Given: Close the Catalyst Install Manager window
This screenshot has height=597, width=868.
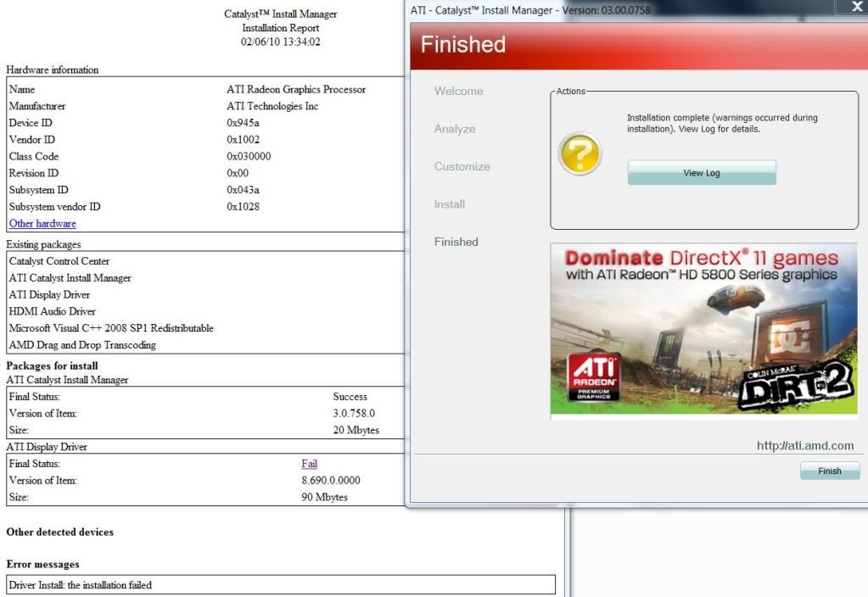Looking at the screenshot, I should pyautogui.click(x=857, y=7).
